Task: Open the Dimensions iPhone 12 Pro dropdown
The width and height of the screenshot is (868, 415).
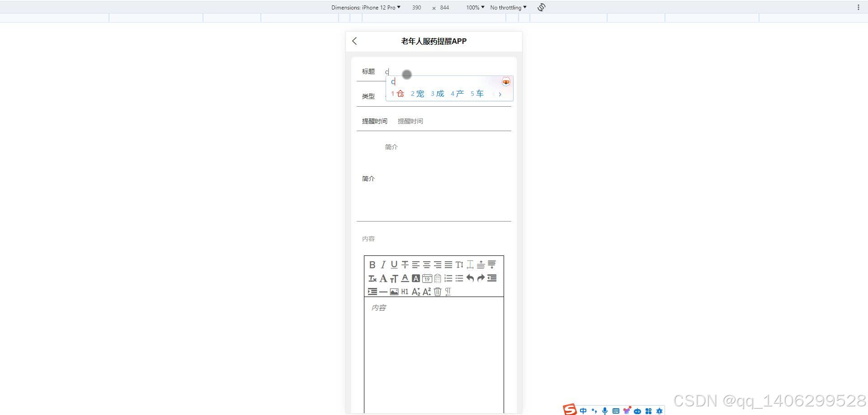Action: tap(366, 8)
